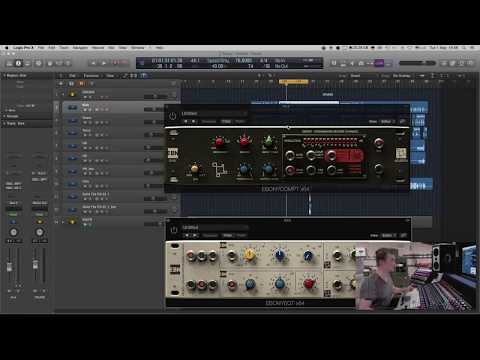Toggle the purple Count-in button
Viewport: 480px width, 360px height.
click(379, 63)
